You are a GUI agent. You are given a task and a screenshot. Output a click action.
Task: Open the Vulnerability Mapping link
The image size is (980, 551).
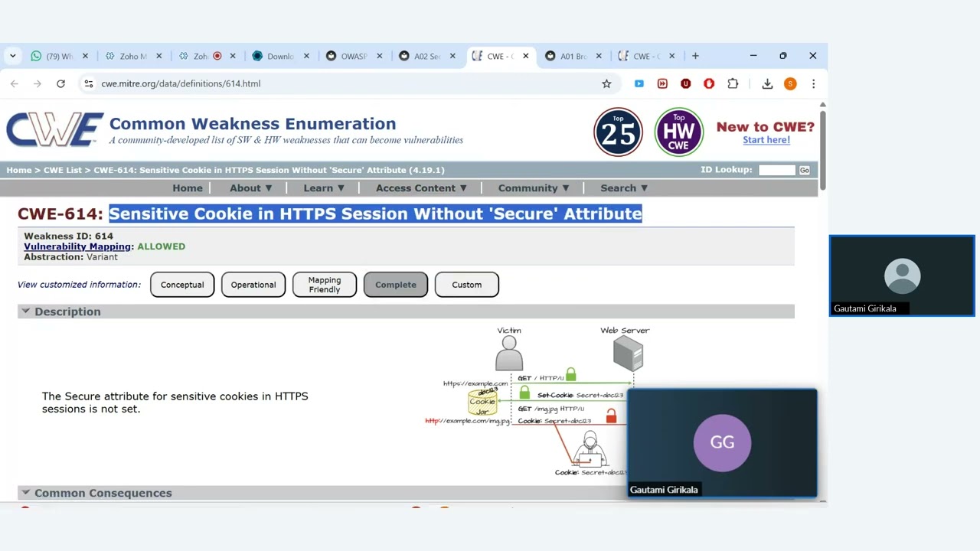pyautogui.click(x=77, y=246)
